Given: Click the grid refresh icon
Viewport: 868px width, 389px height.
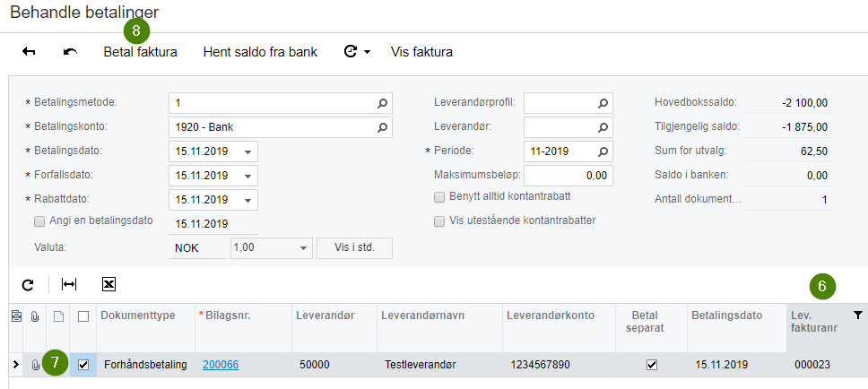Looking at the screenshot, I should pos(28,284).
